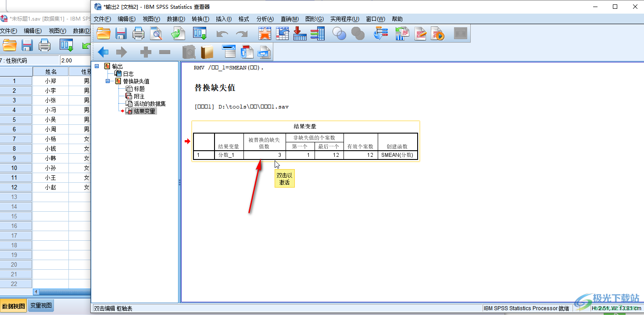Viewport: 644px width, 315px height.
Task: Click the Recall dialog icon in Viewer toolbar
Action: tap(200, 33)
